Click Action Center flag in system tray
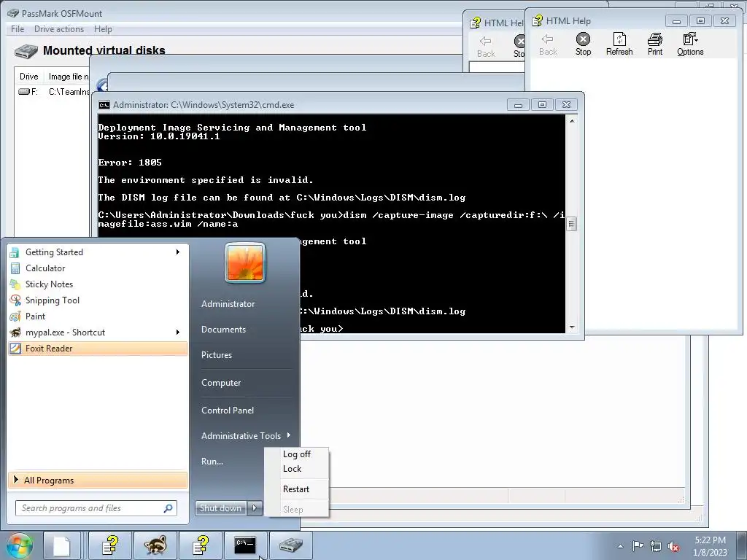 638,545
